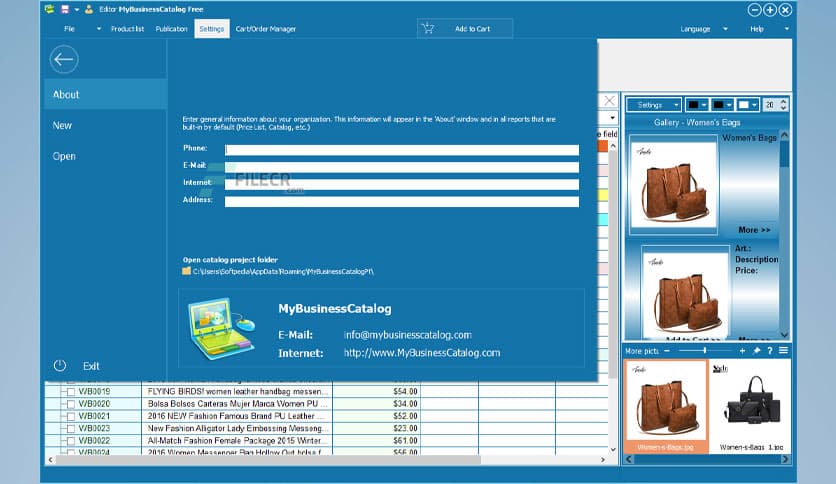Open the gallery Settings dropdown
836x484 pixels.
[654, 105]
